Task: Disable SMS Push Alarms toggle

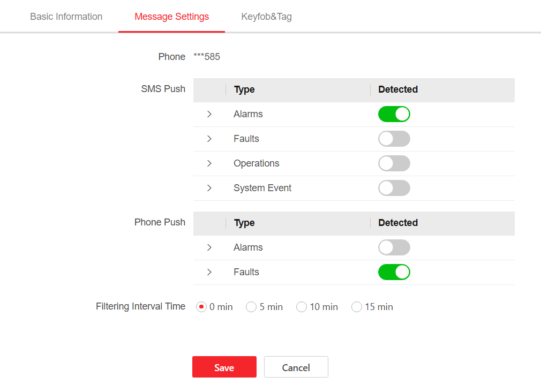Action: 394,114
